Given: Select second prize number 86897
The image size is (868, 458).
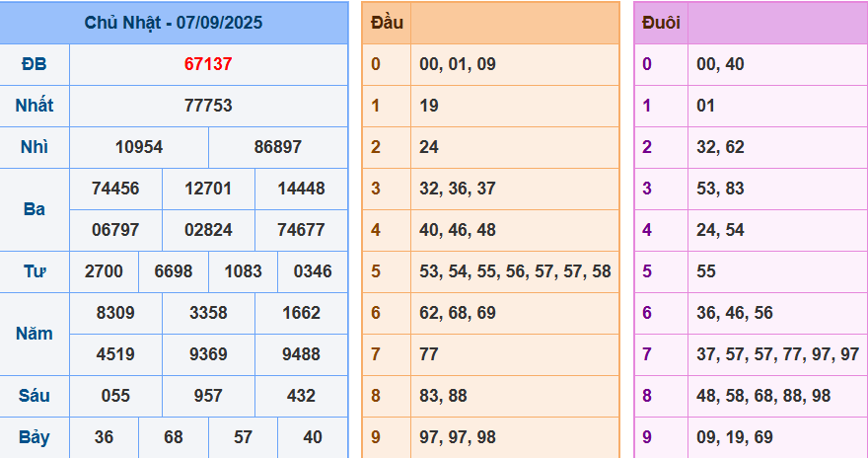Looking at the screenshot, I should 278,147.
